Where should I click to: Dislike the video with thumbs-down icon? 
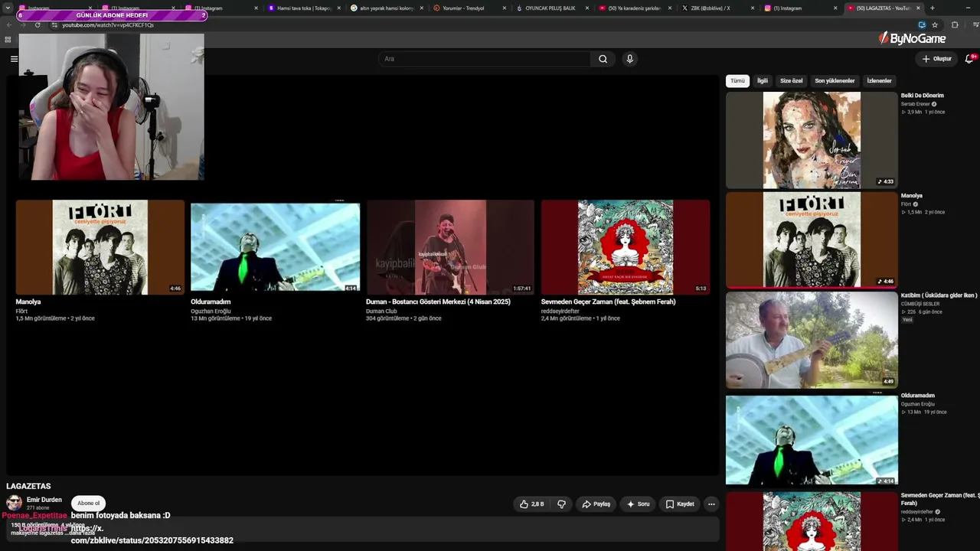tap(561, 504)
